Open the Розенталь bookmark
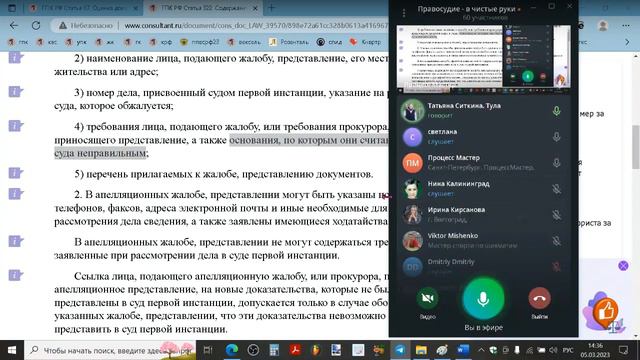This screenshot has width=640, height=360. point(289,42)
